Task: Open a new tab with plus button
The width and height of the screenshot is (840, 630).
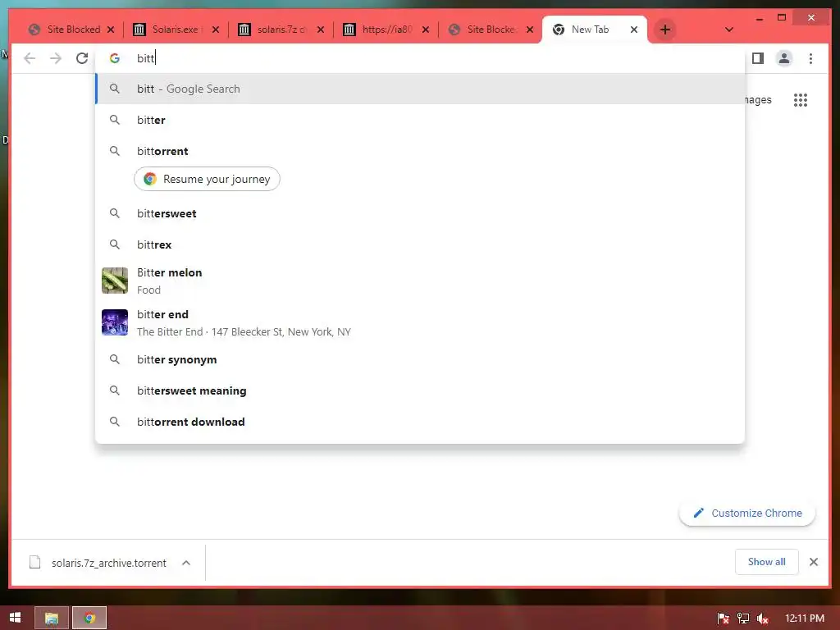Action: 664,30
